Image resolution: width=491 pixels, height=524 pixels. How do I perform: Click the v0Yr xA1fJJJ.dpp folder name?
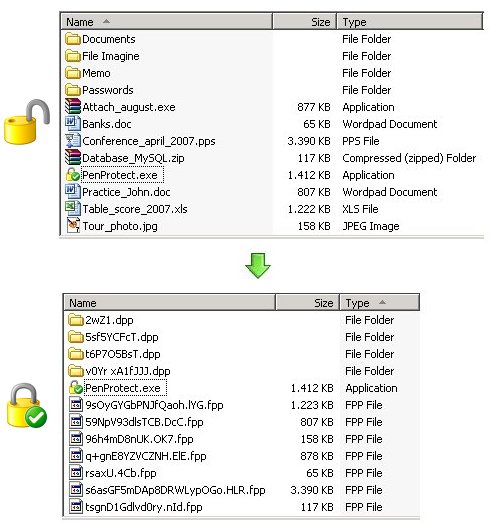(128, 371)
